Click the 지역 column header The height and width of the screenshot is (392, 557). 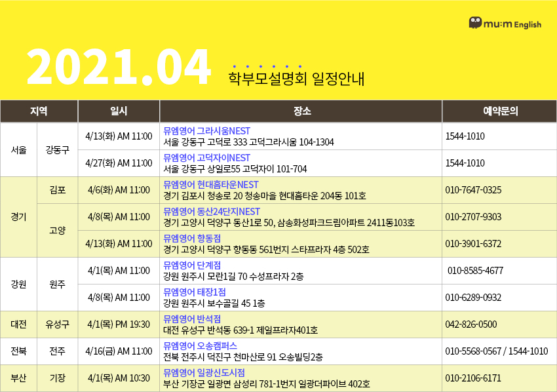(39, 111)
